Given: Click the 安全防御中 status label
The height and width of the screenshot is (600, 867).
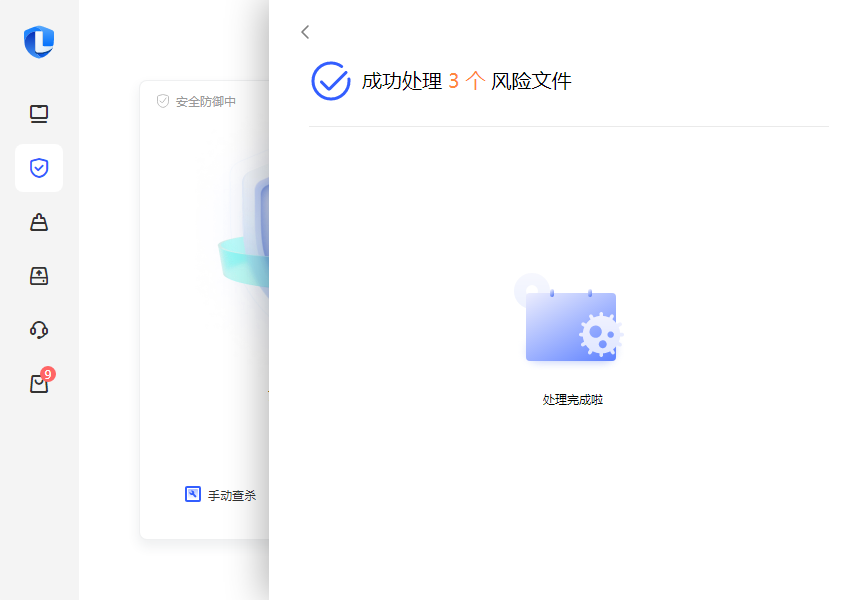Looking at the screenshot, I should pyautogui.click(x=206, y=102).
